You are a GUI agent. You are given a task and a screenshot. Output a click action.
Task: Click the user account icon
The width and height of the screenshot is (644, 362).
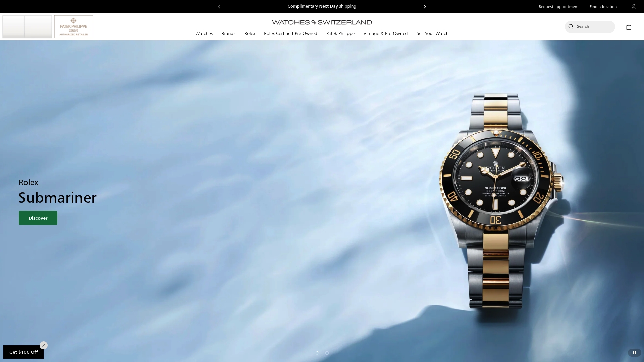[633, 6]
